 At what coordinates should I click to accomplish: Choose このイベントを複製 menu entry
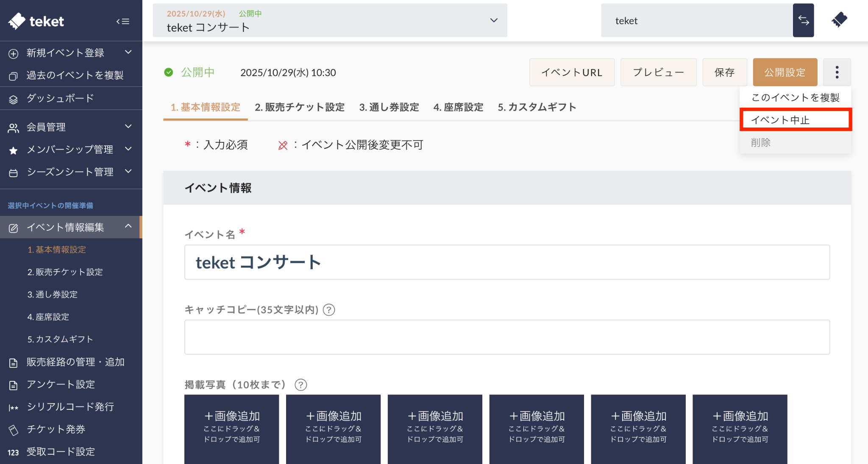tap(795, 97)
